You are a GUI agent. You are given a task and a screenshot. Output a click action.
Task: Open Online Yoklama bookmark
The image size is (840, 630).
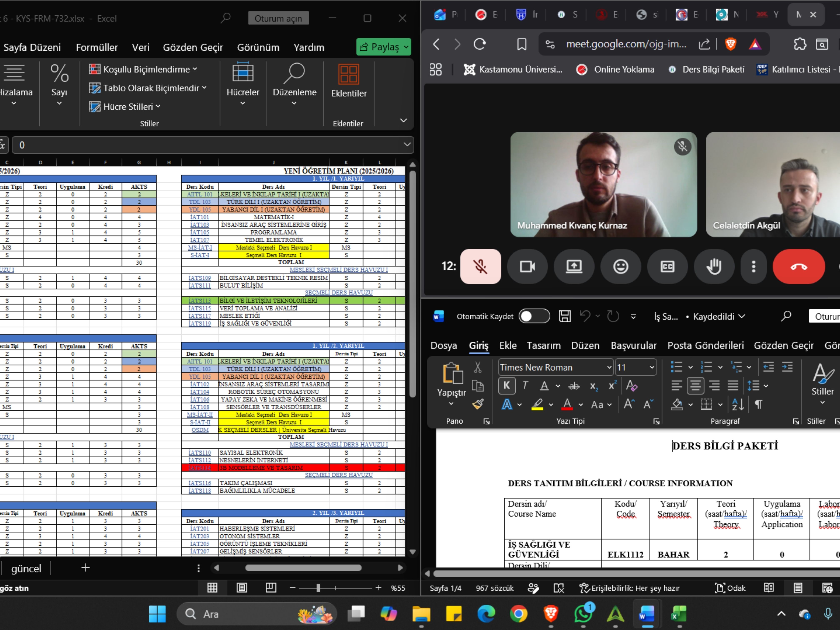(615, 70)
